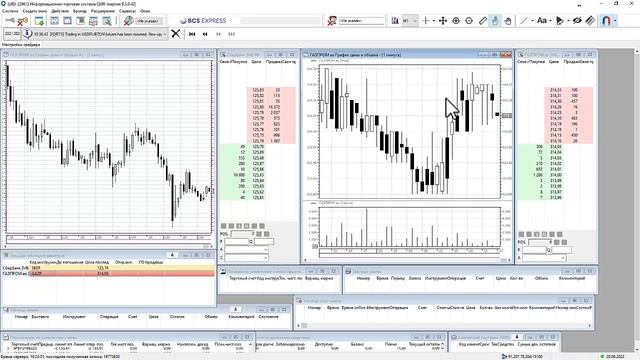The width and height of the screenshot is (640, 360).
Task: Select the grab hand pan tool
Action: point(508,20)
